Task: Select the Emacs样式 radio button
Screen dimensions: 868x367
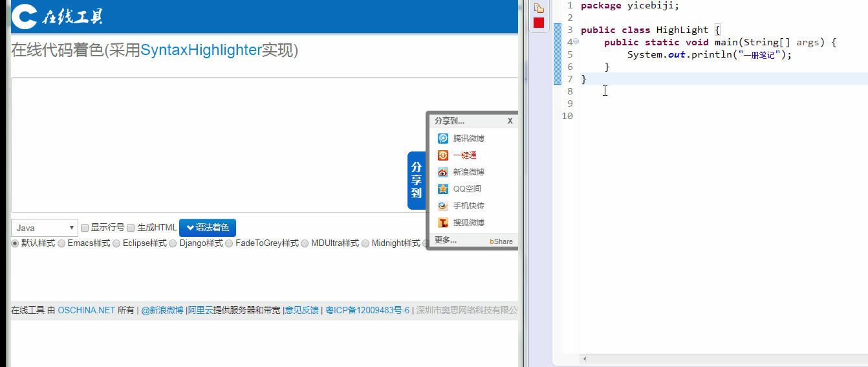Action: 61,243
